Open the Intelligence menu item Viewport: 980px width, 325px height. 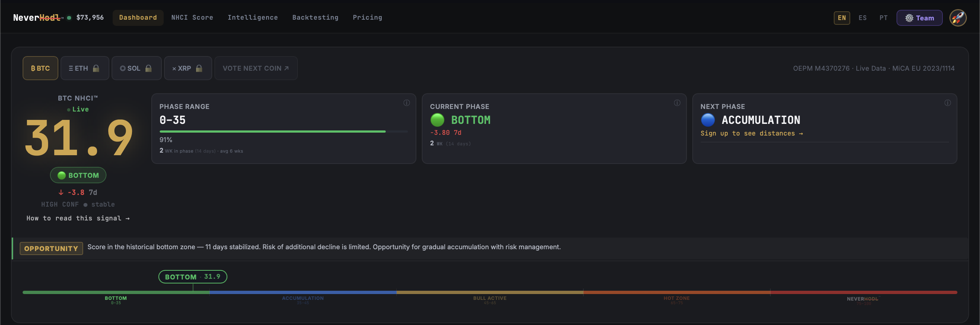click(253, 17)
